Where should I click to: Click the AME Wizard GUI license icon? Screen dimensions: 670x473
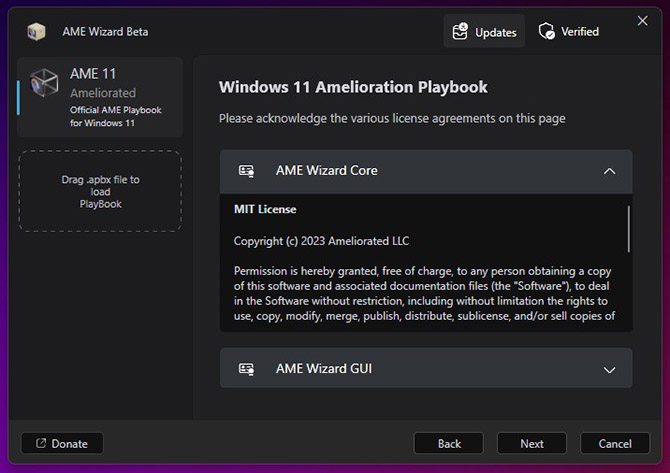point(247,369)
